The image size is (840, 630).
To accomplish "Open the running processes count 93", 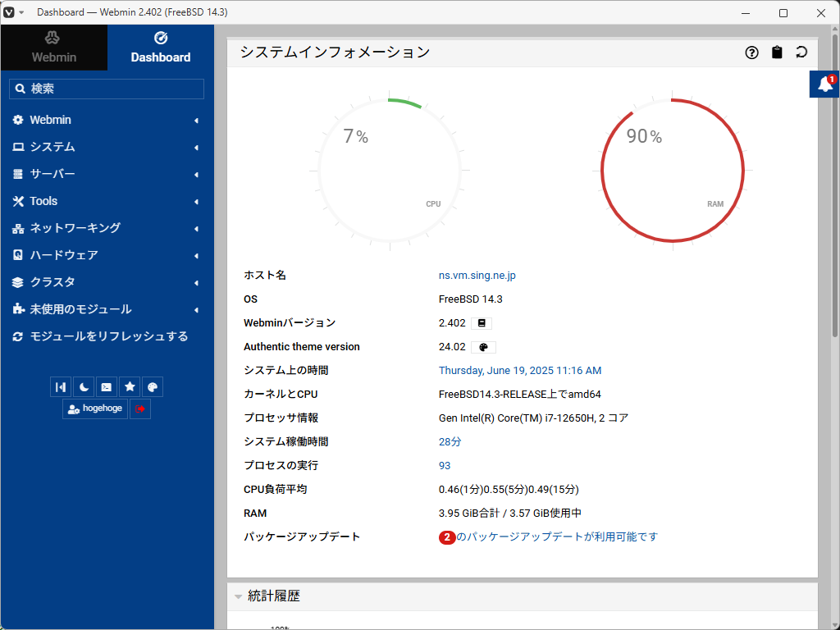I will [x=445, y=466].
